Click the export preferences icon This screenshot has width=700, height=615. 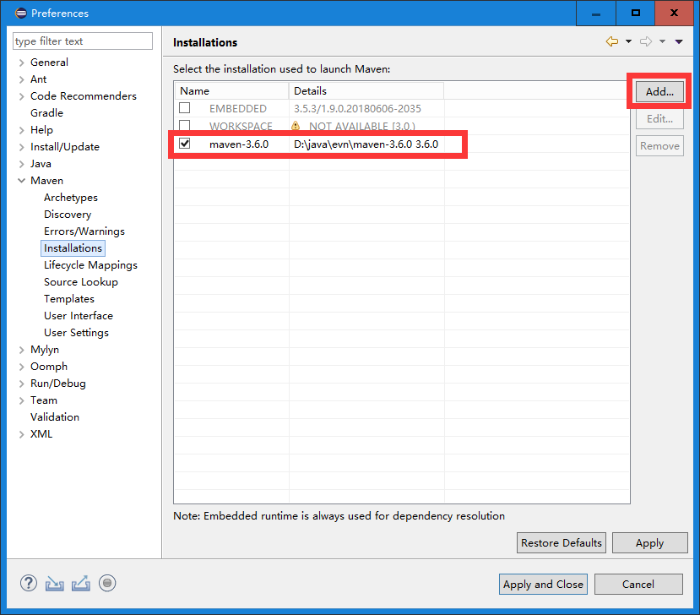[81, 583]
